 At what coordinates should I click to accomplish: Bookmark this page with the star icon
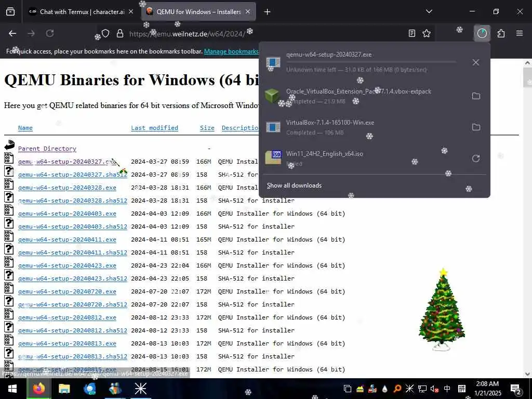427,33
